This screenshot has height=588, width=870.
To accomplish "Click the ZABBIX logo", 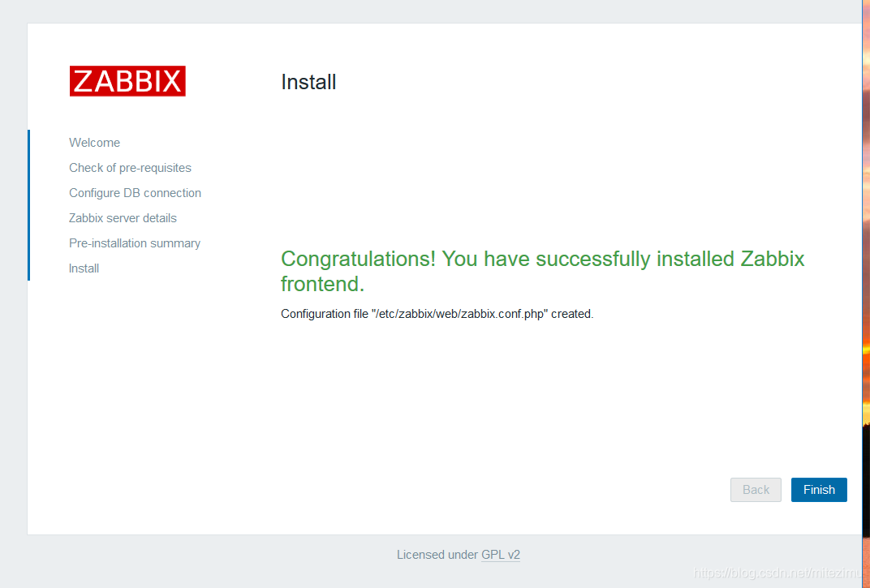I will click(x=127, y=81).
